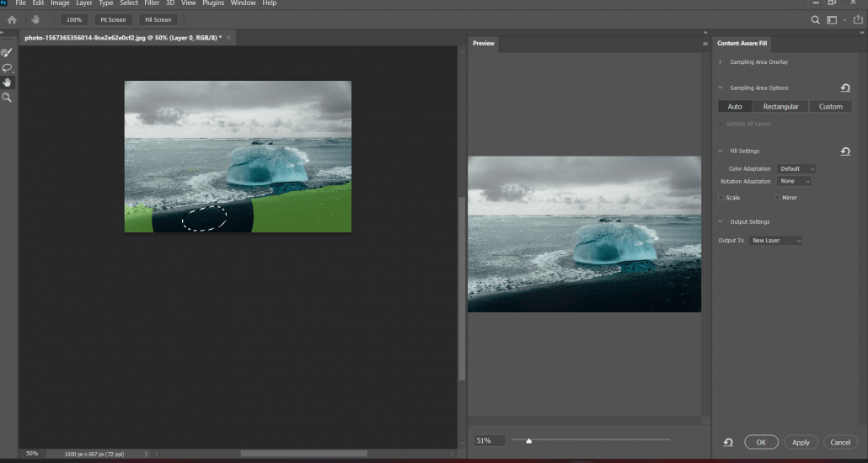Click the Apply button
This screenshot has height=463, width=868.
coord(801,442)
